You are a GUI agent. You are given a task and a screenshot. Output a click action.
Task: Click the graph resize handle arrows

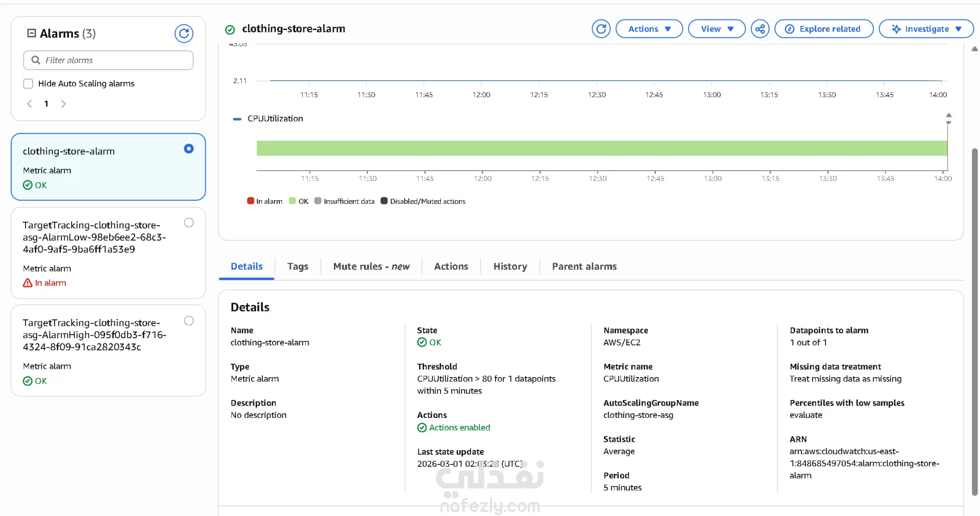tap(948, 119)
